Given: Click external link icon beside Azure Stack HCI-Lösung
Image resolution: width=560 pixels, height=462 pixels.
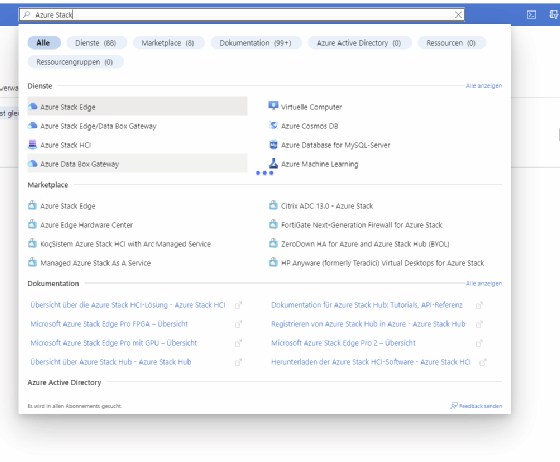Looking at the screenshot, I should pos(238,305).
